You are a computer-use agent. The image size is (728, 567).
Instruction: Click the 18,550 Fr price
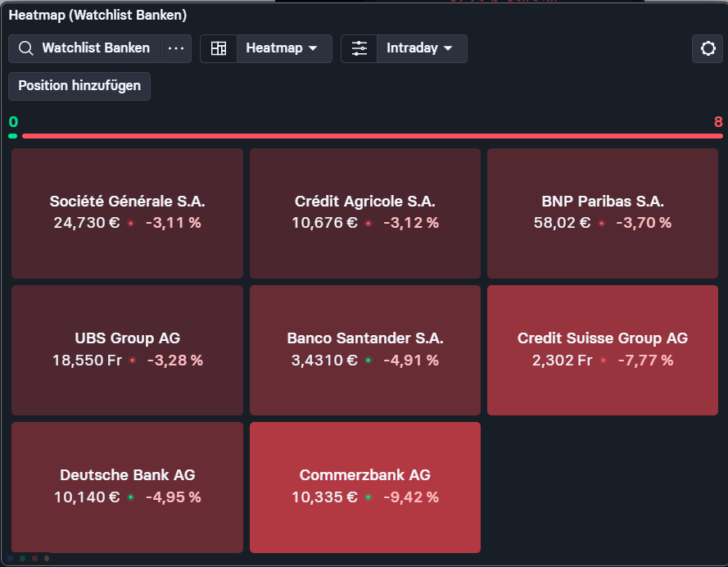point(87,361)
